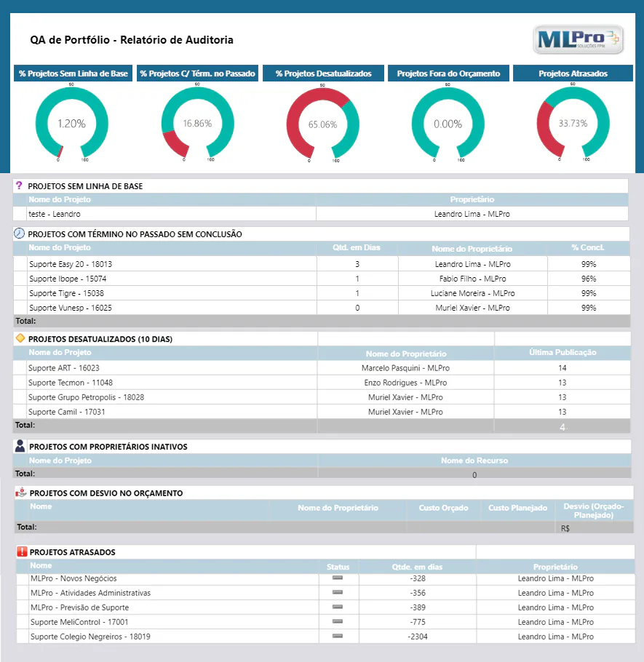Click 'MLPro - Previsão de Suporte' project name
644x662 pixels.
pos(79,607)
